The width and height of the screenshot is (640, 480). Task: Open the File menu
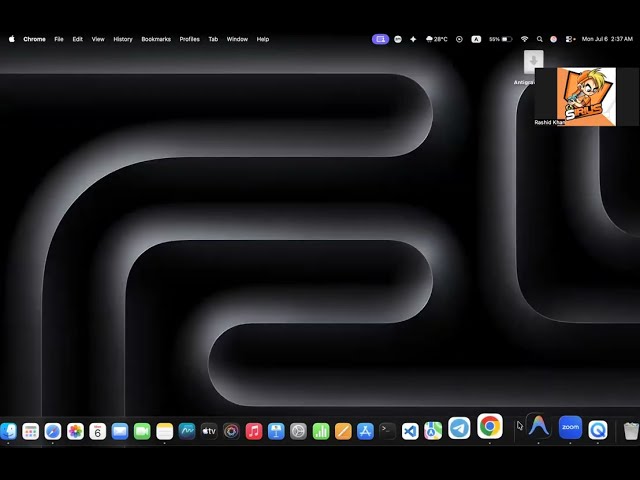click(x=59, y=39)
